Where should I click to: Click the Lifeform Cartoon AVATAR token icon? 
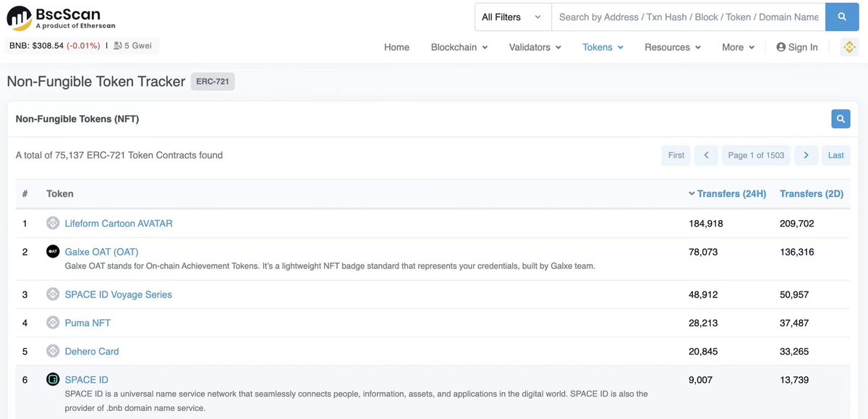click(x=53, y=224)
